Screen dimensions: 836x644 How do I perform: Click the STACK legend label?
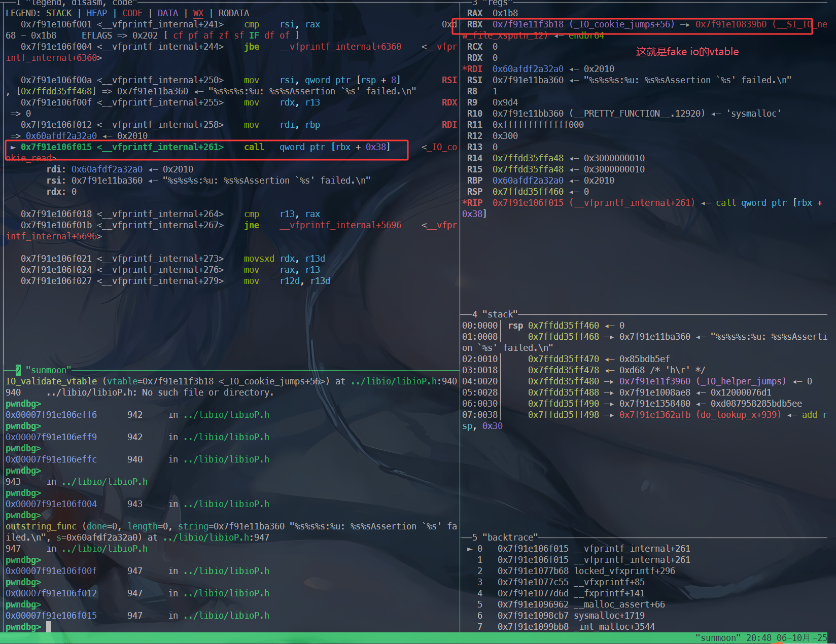[x=59, y=13]
